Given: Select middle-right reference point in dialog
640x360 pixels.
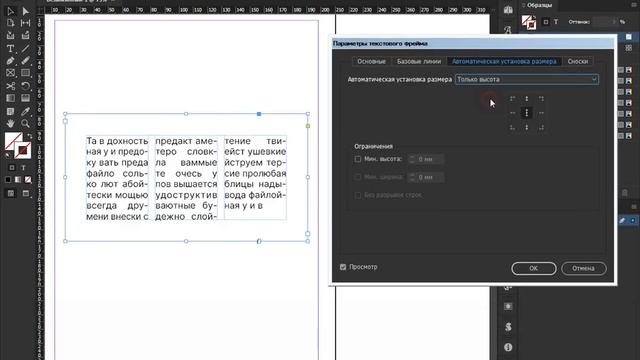Looking at the screenshot, I should 541,113.
